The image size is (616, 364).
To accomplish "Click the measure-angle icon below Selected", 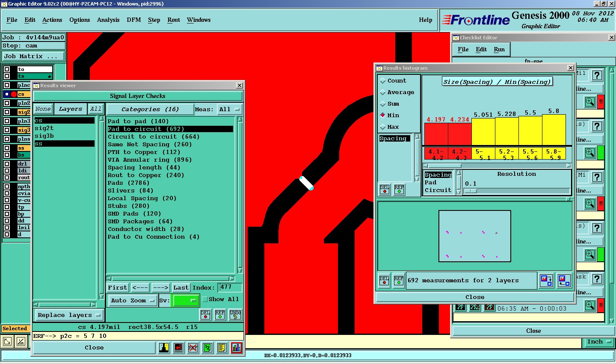I will tap(21, 341).
